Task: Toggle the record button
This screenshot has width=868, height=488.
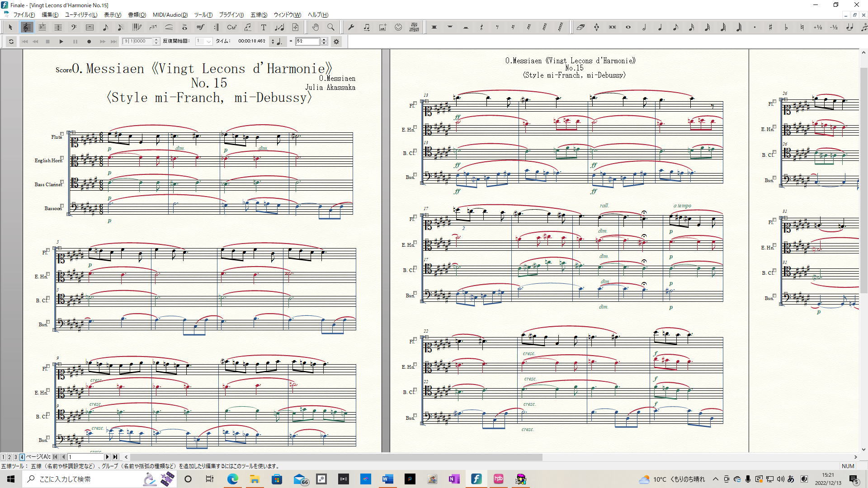Action: [x=89, y=42]
